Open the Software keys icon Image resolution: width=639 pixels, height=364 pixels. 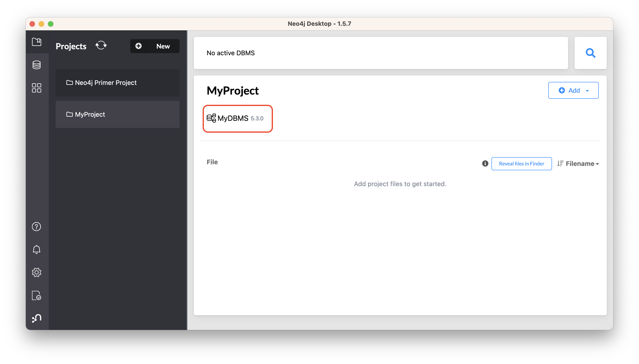[37, 295]
